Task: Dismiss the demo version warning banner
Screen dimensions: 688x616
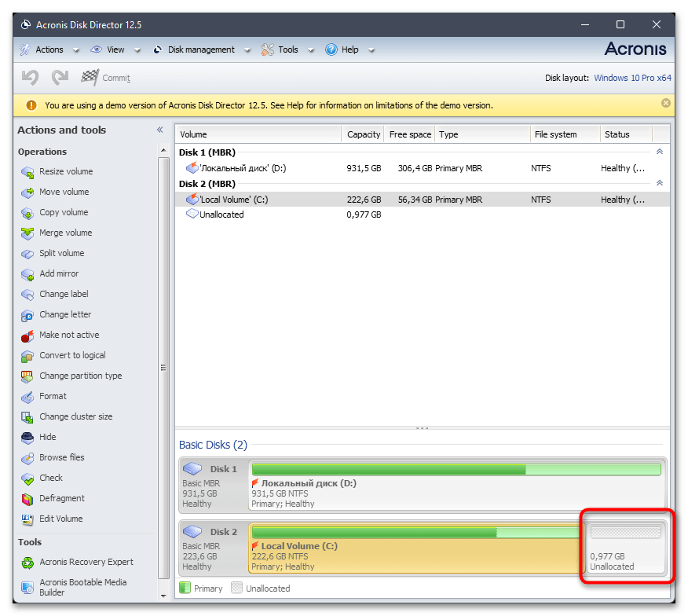Action: 665,104
